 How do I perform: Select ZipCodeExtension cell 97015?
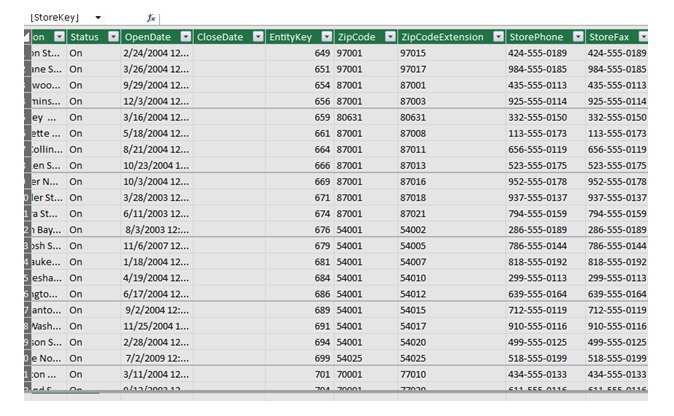point(452,53)
